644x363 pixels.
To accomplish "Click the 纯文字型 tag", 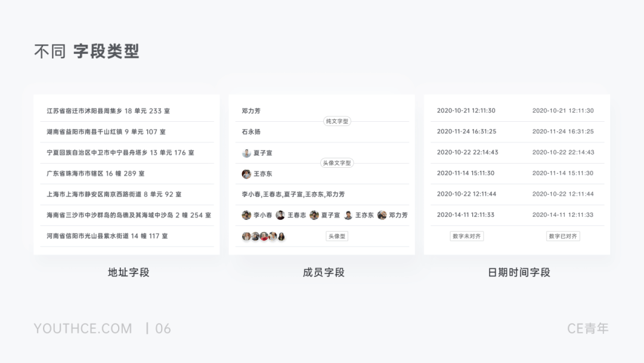I will [337, 121].
